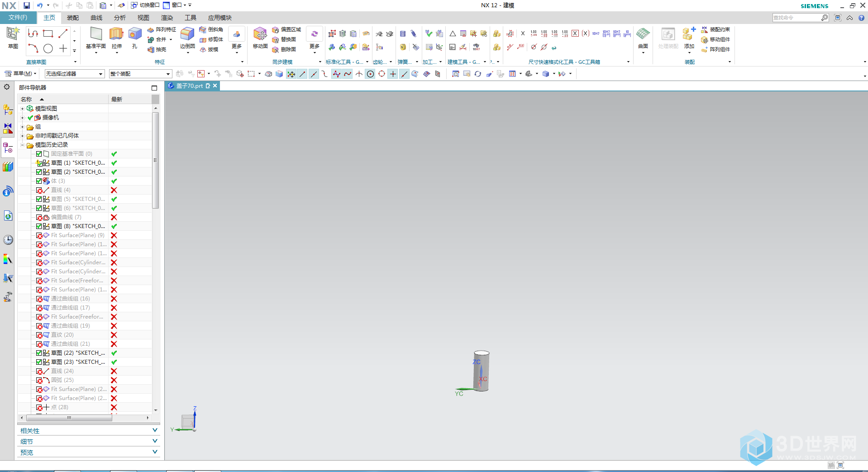Viewport: 868px width, 472px height.
Task: Open the 曲面 surface tool
Action: point(643,38)
